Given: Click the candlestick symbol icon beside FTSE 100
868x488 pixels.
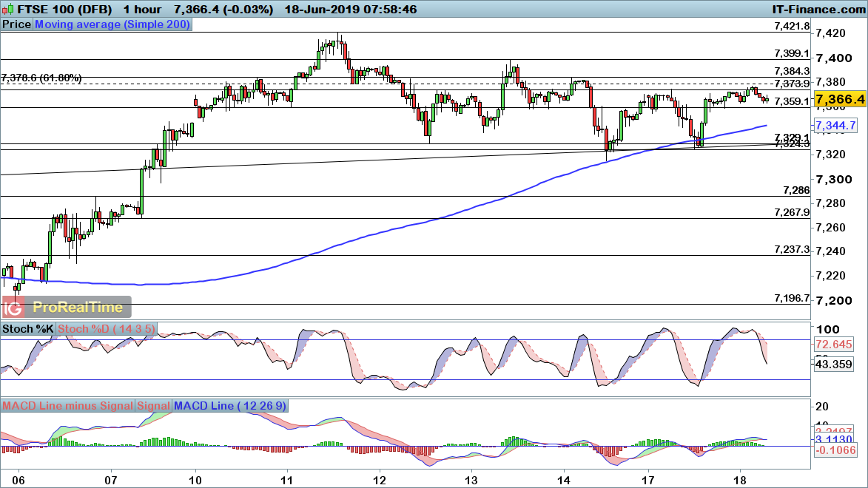Looking at the screenshot, I should pyautogui.click(x=8, y=10).
